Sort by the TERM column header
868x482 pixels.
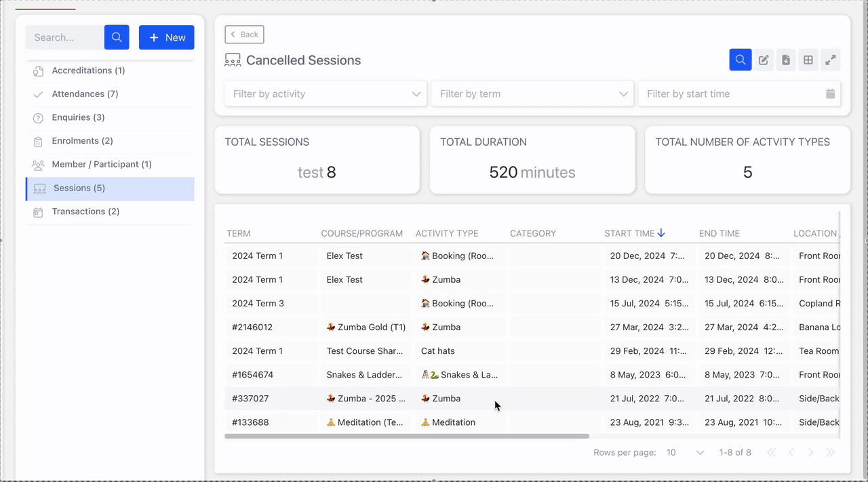pos(239,233)
